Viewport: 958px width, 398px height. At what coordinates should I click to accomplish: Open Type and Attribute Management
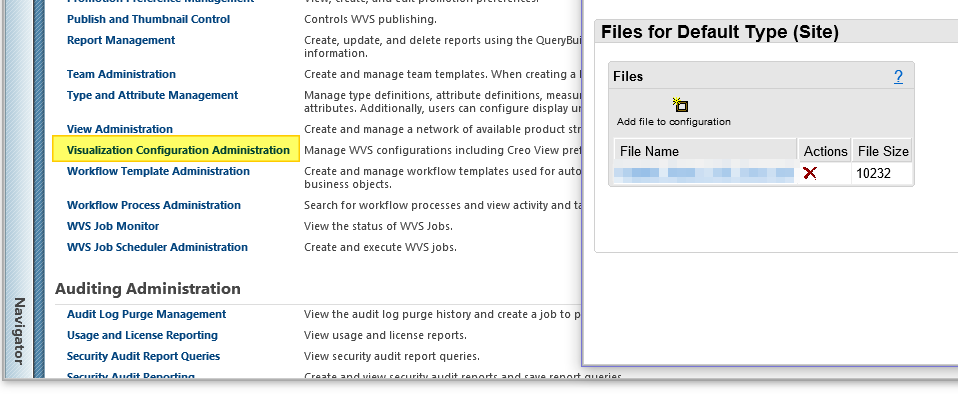pos(152,95)
